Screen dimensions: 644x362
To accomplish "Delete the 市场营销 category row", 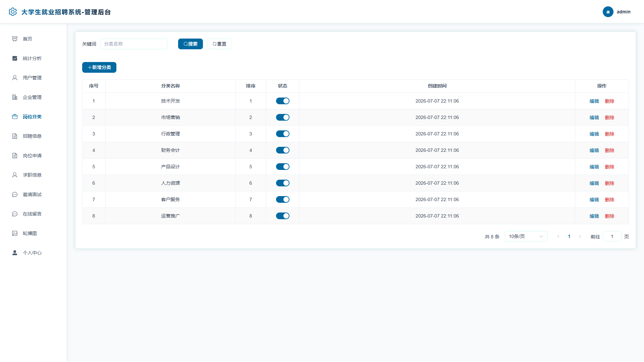I will pyautogui.click(x=609, y=118).
